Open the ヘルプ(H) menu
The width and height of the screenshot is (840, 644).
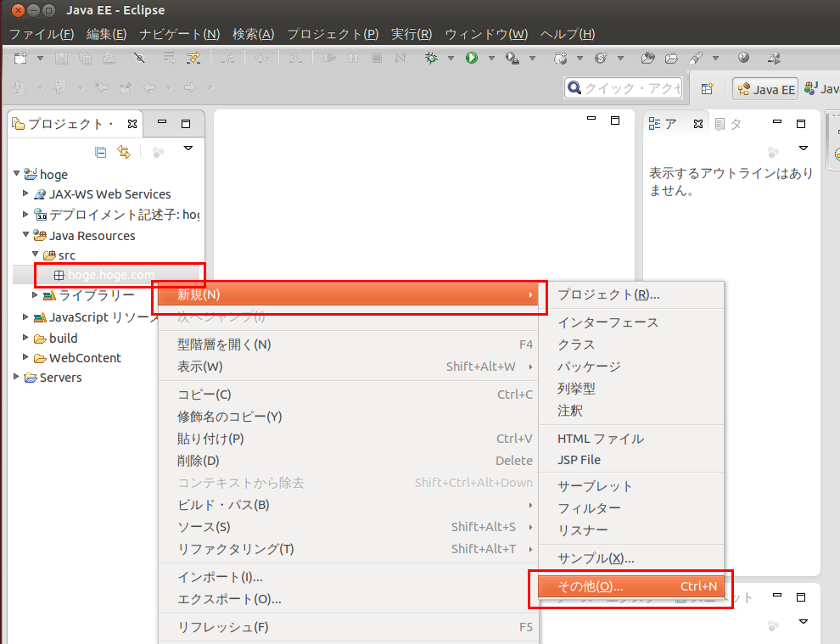[568, 34]
